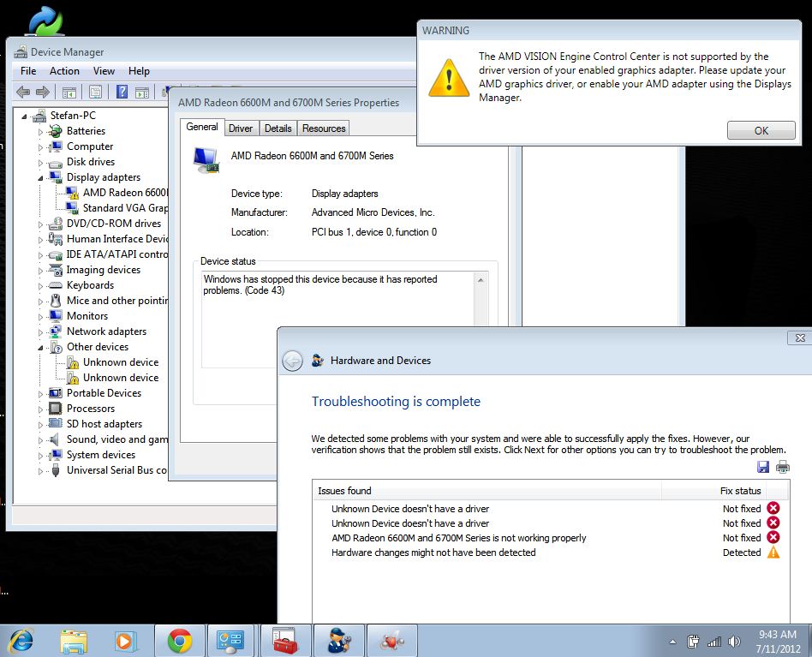Screen dimensions: 812x657
Task: Open the Help menu
Action: point(139,71)
